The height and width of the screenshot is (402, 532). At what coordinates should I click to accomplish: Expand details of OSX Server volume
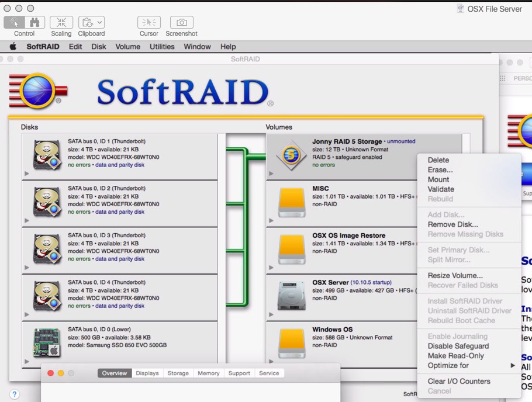[x=271, y=314]
